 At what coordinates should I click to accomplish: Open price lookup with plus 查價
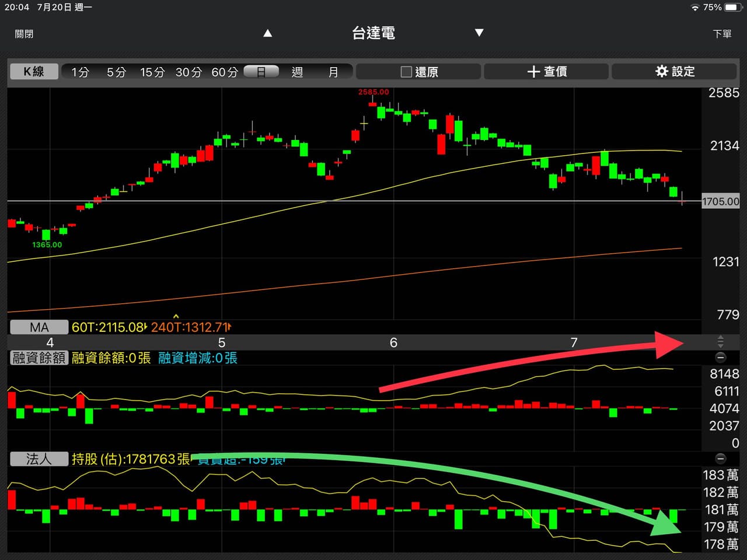[546, 71]
